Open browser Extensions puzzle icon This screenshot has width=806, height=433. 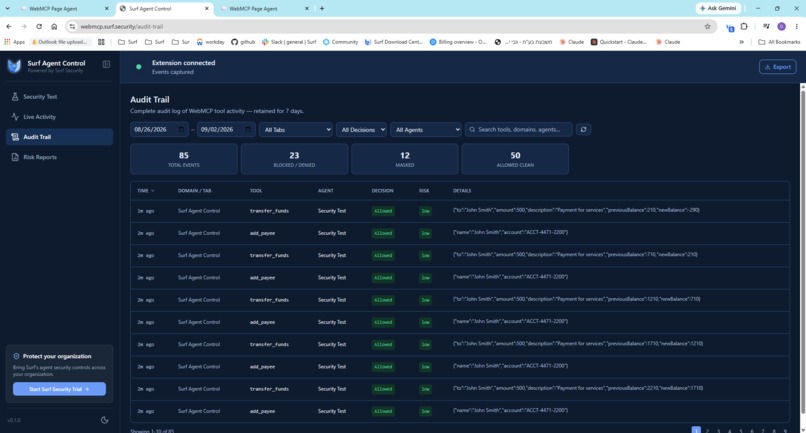(744, 26)
